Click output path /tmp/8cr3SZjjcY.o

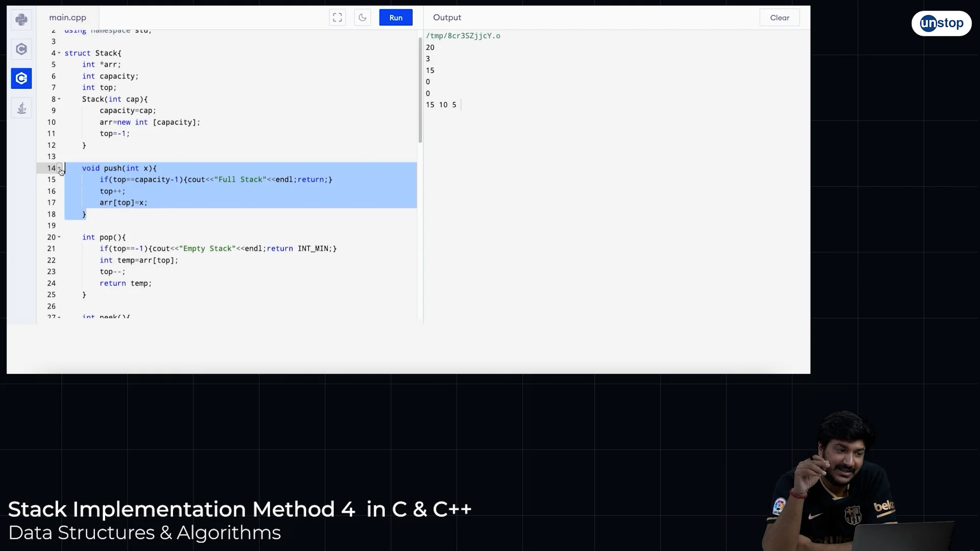pyautogui.click(x=463, y=36)
